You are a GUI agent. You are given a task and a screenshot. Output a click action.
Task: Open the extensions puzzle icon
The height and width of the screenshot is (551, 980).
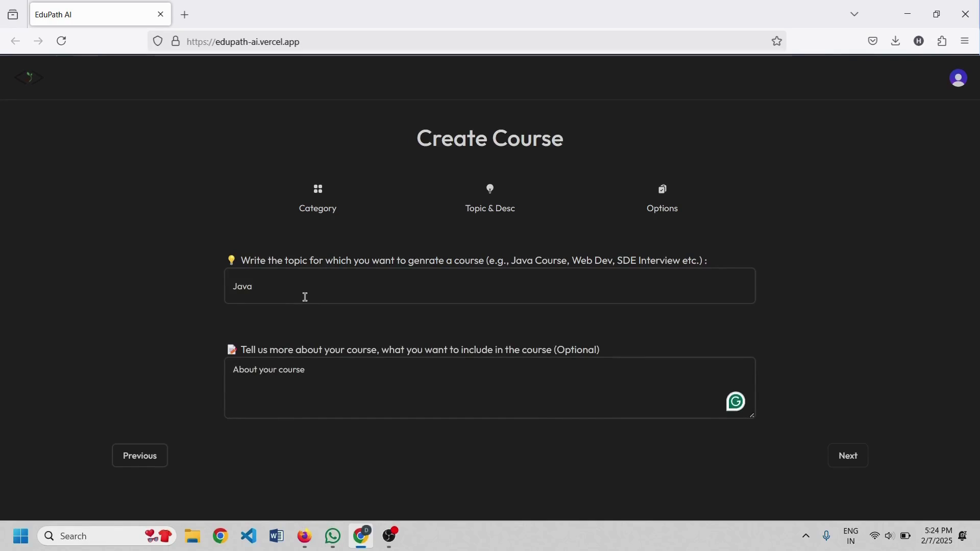942,41
